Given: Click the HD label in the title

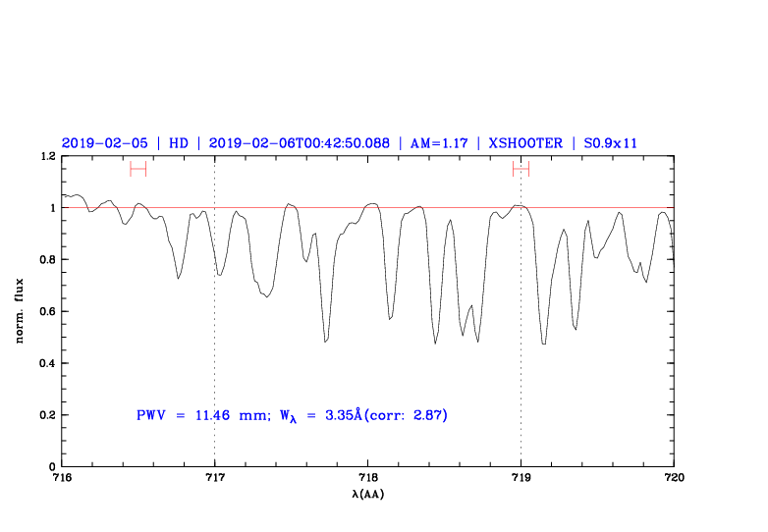Looking at the screenshot, I should click(178, 142).
